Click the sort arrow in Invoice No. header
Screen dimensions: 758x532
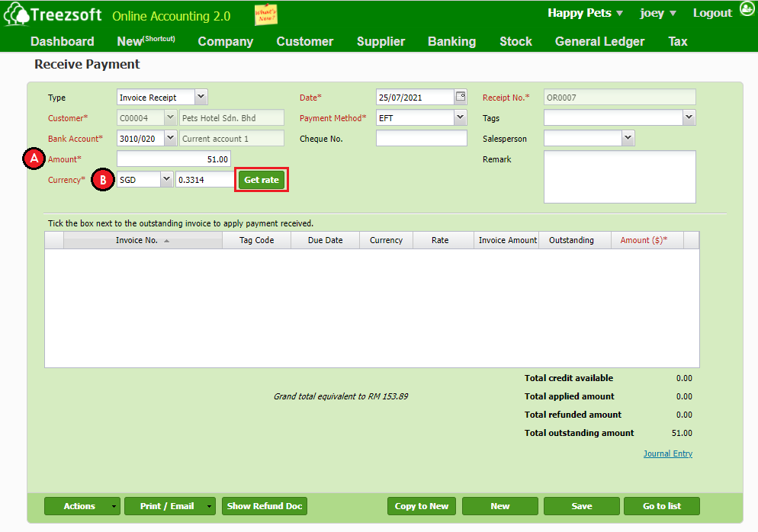pyautogui.click(x=167, y=241)
